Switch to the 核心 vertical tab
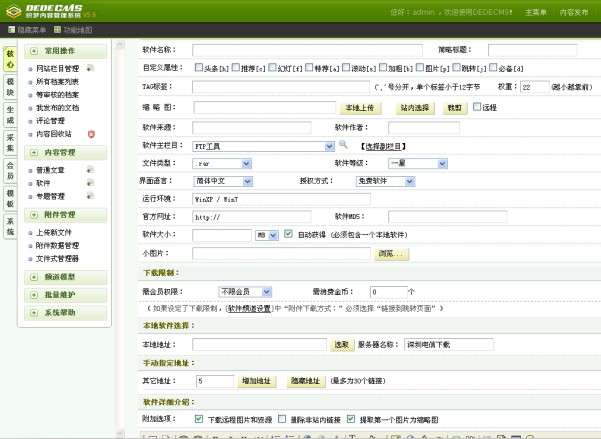Screen dimensions: 601x439 (x=10, y=59)
